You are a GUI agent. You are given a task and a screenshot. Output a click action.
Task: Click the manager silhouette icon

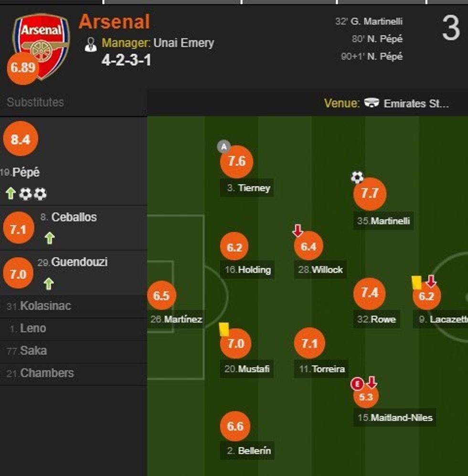pyautogui.click(x=90, y=44)
